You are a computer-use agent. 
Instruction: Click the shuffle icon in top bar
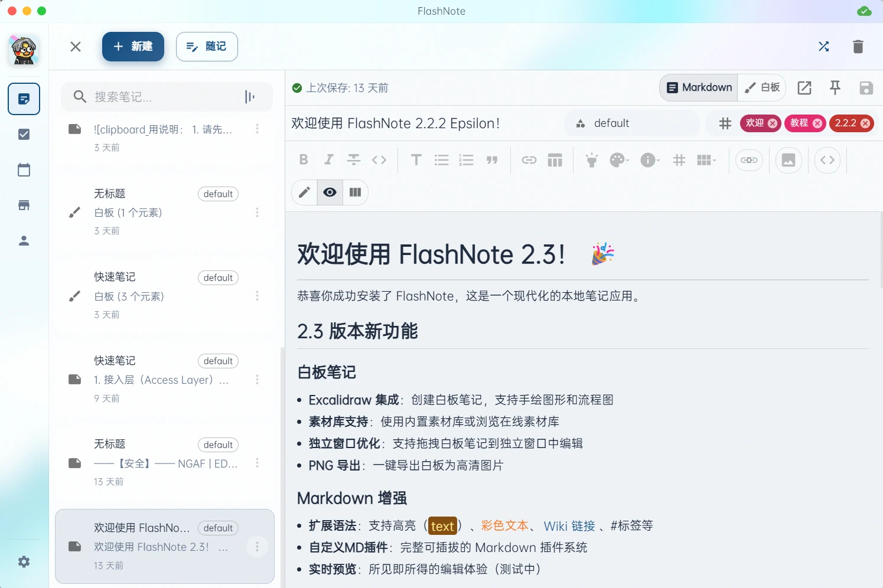[x=824, y=47]
